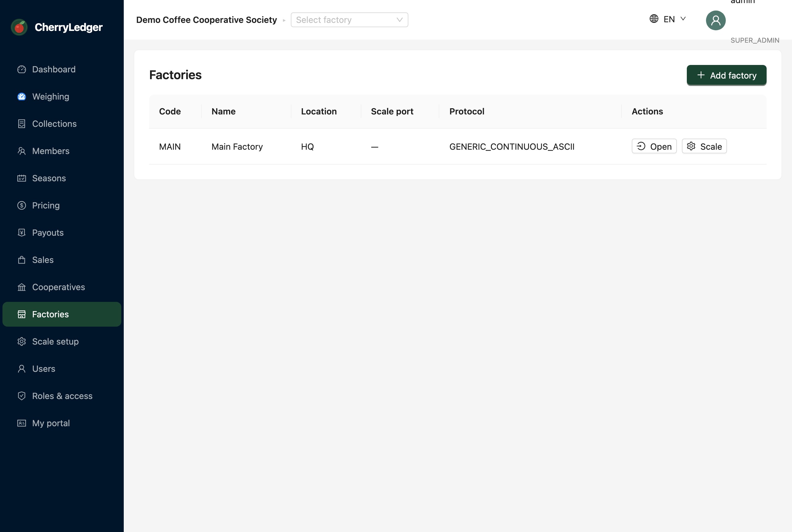Open the Main Factory row
This screenshot has width=792, height=532.
coord(654,146)
